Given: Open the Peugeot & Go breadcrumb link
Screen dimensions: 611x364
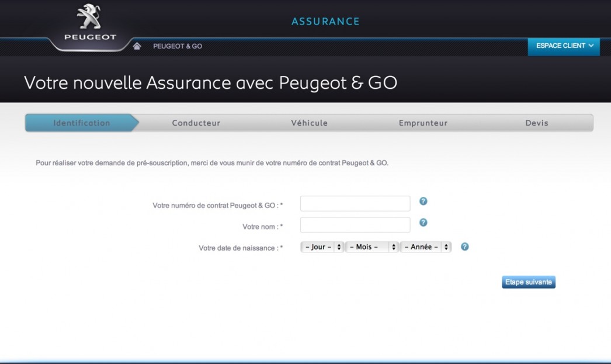Looking at the screenshot, I should coord(178,46).
